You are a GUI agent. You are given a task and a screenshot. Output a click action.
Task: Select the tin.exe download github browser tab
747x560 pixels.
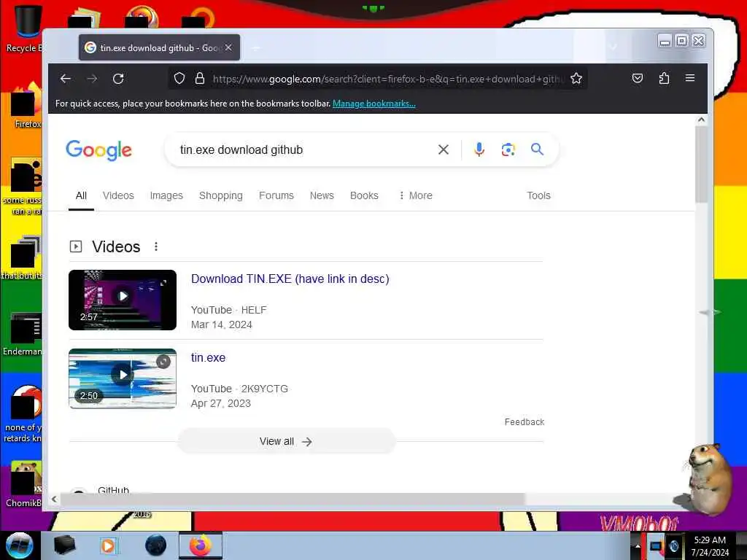pos(159,47)
